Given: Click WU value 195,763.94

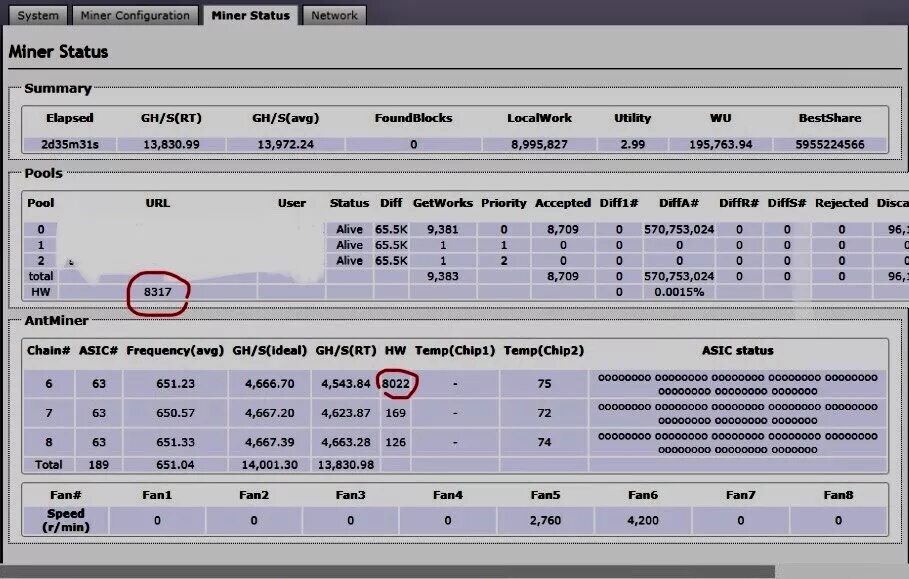Looking at the screenshot, I should [721, 144].
